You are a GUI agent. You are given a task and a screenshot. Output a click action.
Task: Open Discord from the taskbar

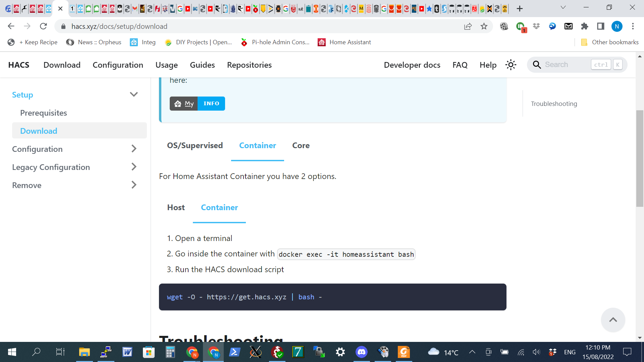tap(362, 352)
